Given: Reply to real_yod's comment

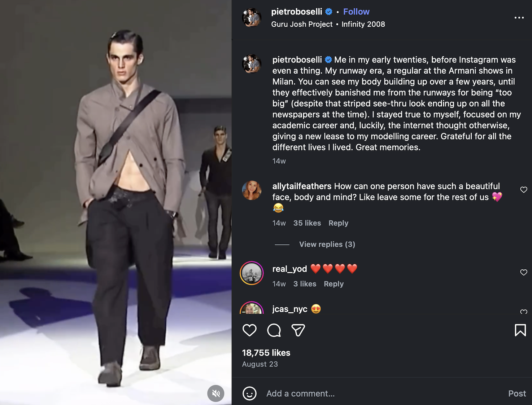Looking at the screenshot, I should [x=333, y=284].
